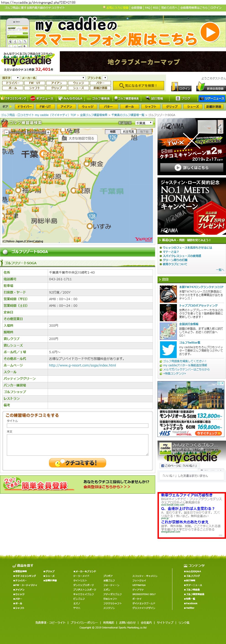Click the クチコミする! submit button

pyautogui.click(x=78, y=463)
